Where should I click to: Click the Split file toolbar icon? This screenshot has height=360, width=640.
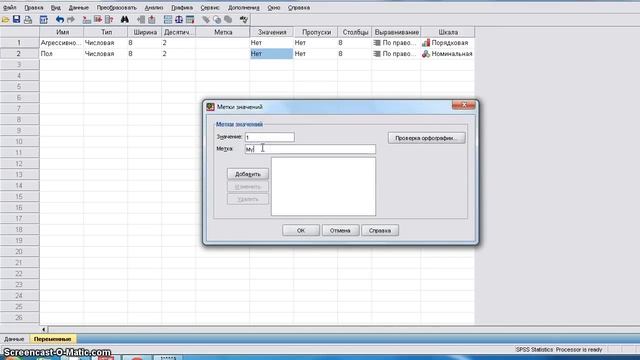[x=168, y=20]
